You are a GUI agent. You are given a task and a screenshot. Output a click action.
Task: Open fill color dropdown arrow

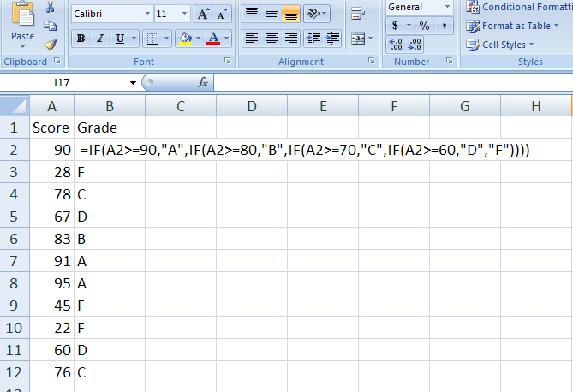coord(199,39)
